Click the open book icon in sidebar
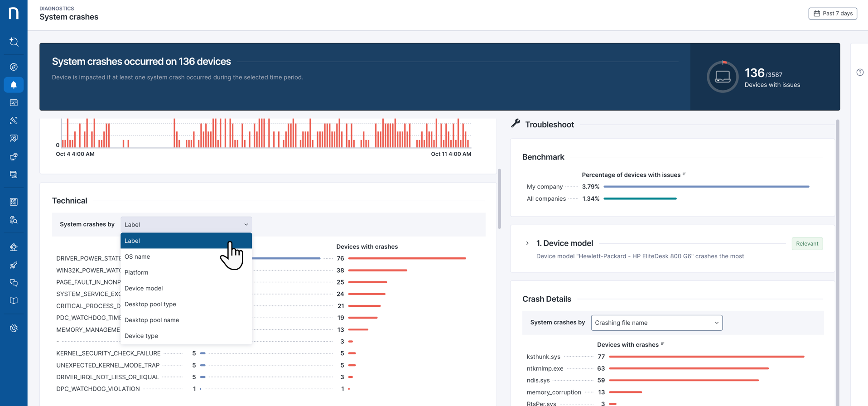Viewport: 868px width, 406px height. click(x=14, y=301)
